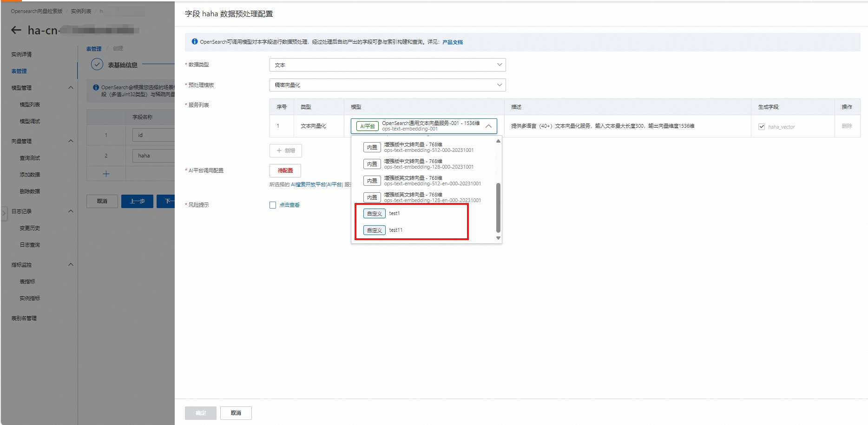868x425 pixels.
Task: Click the info icon in the drawer notice
Action: pos(195,42)
